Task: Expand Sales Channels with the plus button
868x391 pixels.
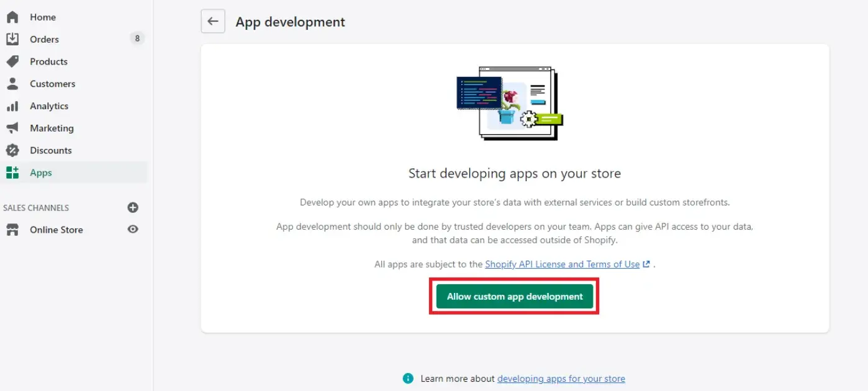Action: point(133,207)
